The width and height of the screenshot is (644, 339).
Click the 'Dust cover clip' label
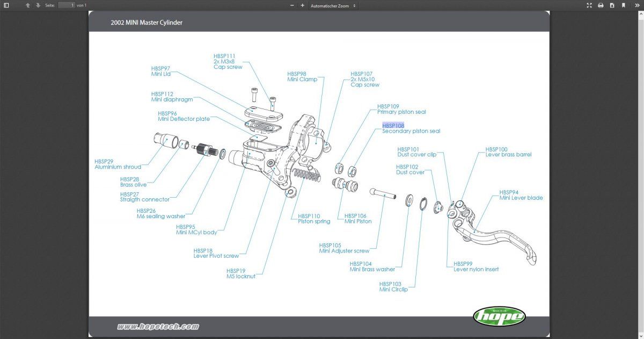point(417,155)
